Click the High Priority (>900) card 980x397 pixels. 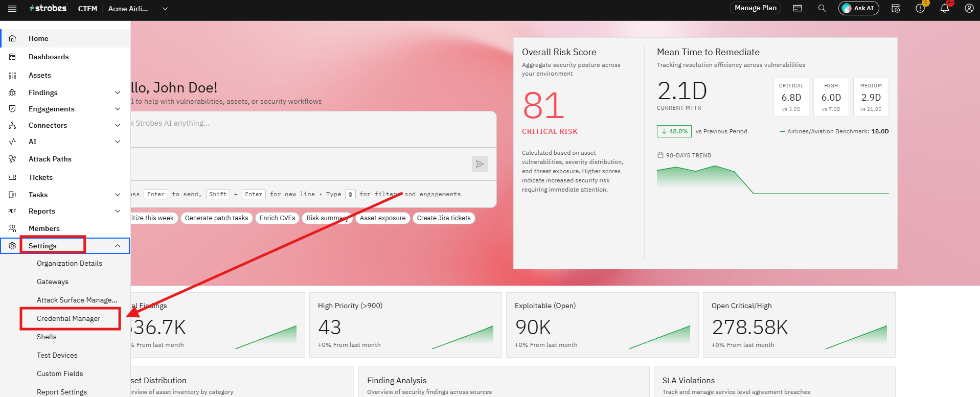click(405, 325)
